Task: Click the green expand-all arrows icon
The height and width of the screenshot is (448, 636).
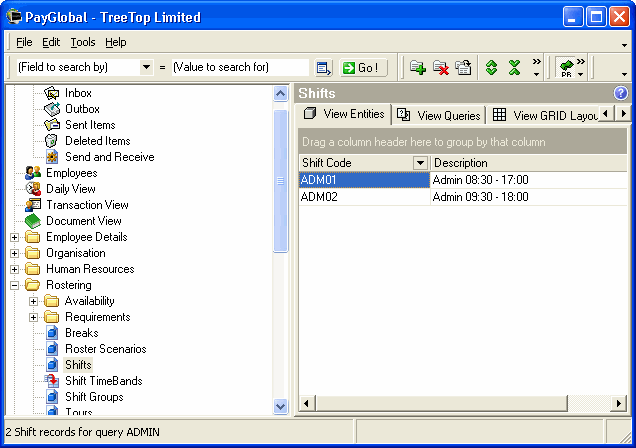Action: pos(491,68)
